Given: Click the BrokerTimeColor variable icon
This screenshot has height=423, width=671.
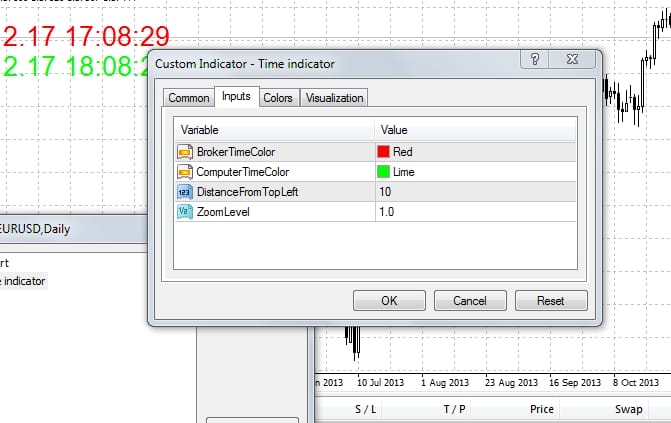Looking at the screenshot, I should coord(184,152).
